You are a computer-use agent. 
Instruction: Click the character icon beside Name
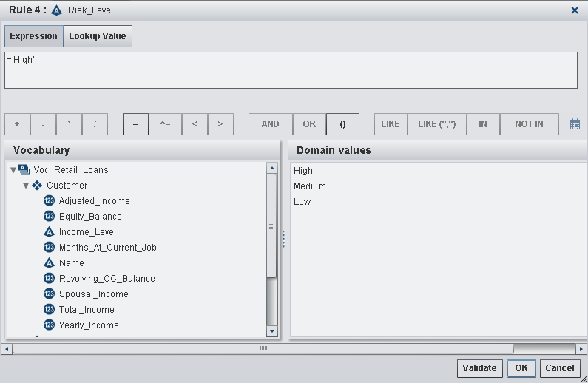pyautogui.click(x=49, y=263)
